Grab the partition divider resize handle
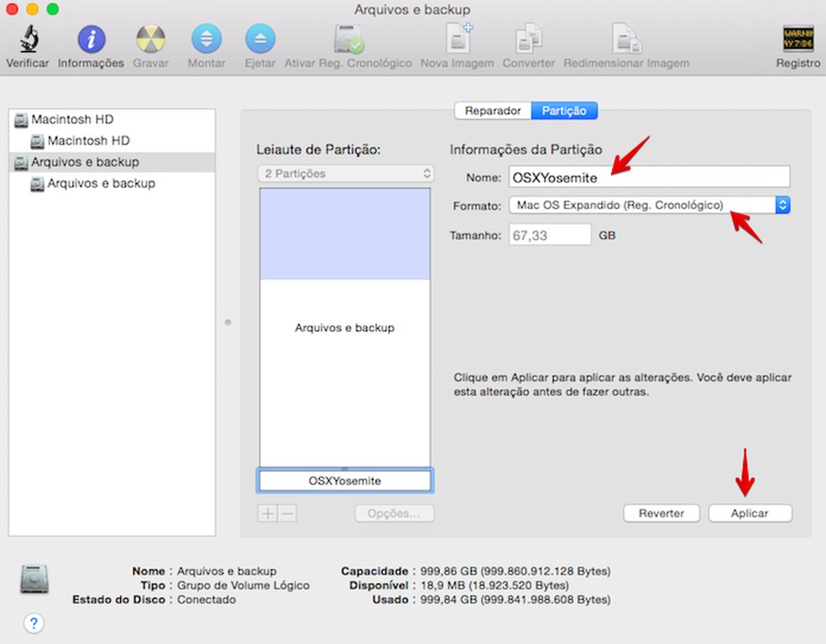 click(x=344, y=469)
